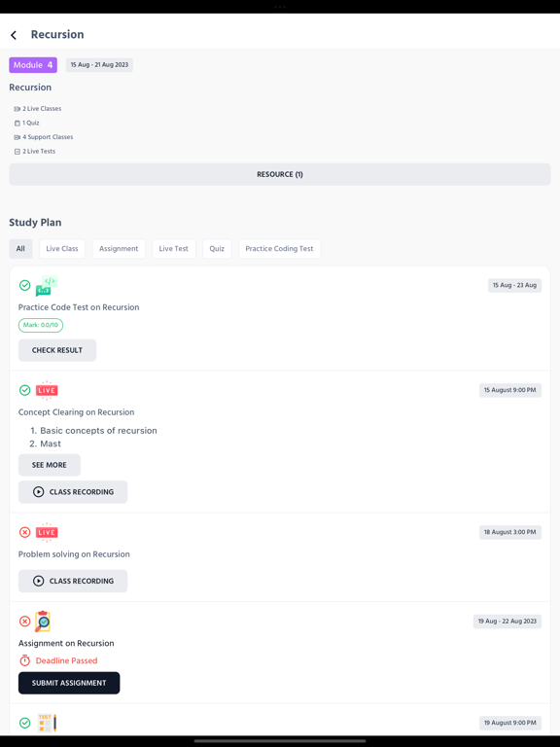Click the 19 Aug - 22 Aug 2023 label
The height and width of the screenshot is (747, 560).
point(507,622)
